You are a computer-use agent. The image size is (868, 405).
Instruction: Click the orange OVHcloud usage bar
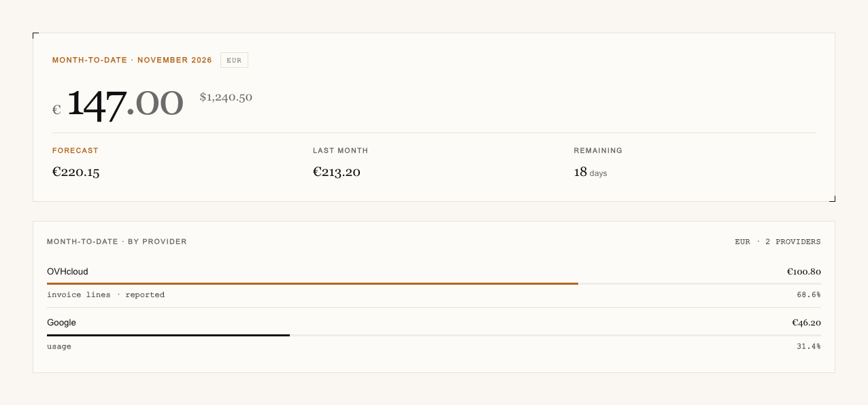point(312,283)
